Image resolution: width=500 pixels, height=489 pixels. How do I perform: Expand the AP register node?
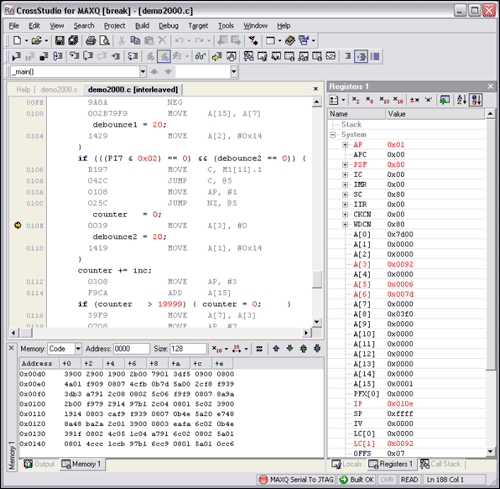(345, 145)
